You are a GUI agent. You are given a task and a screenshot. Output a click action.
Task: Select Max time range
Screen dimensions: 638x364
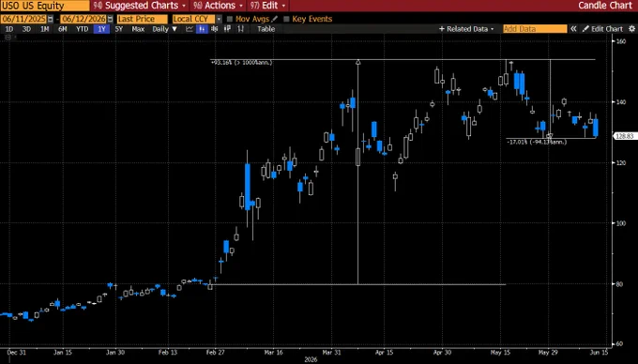coord(138,29)
